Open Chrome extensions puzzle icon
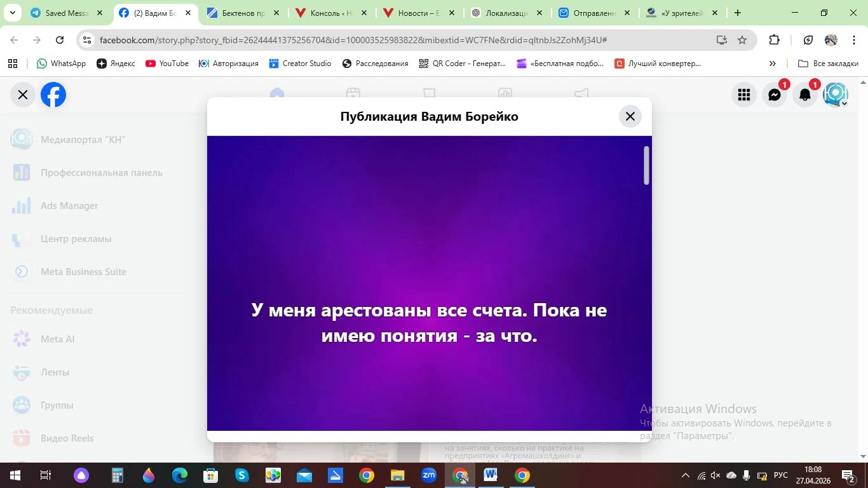The height and width of the screenshot is (488, 868). [773, 40]
